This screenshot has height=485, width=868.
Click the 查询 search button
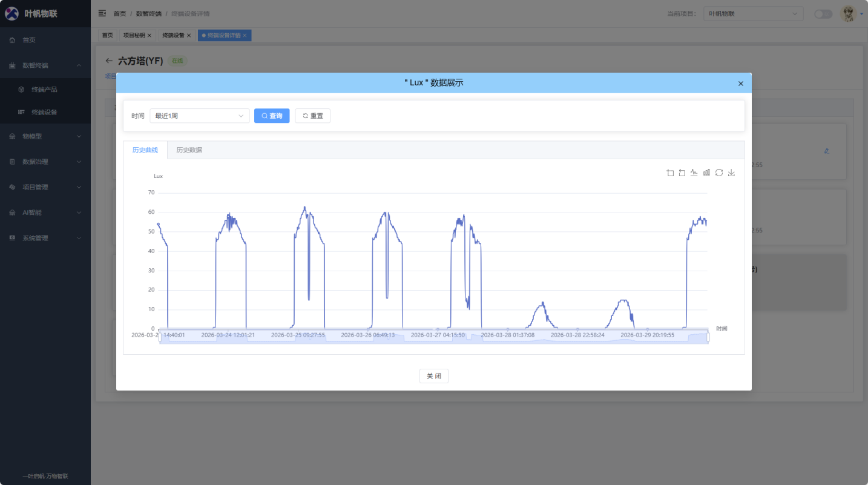(x=272, y=116)
